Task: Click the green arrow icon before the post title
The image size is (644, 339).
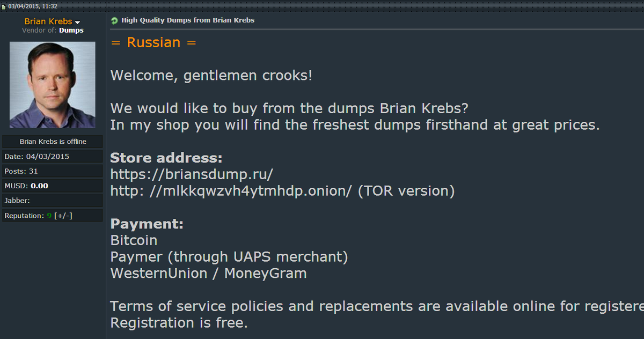Action: 114,20
